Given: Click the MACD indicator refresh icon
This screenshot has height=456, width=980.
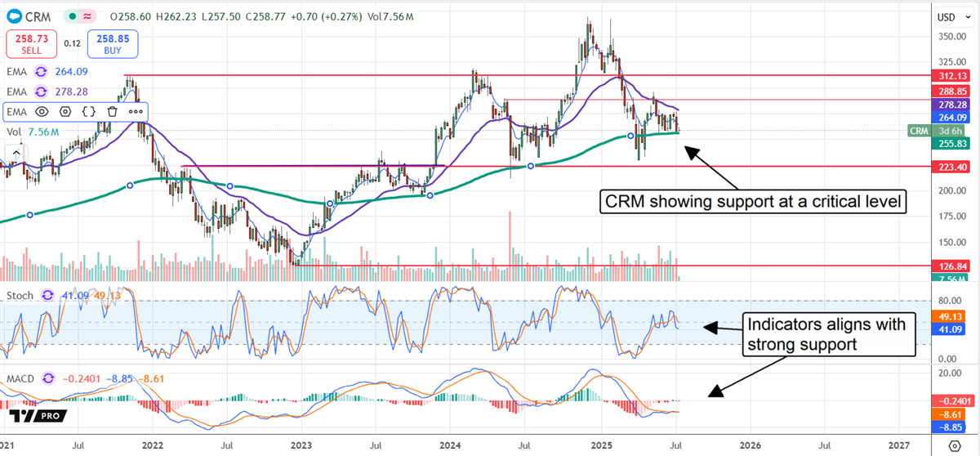Looking at the screenshot, I should pos(48,378).
